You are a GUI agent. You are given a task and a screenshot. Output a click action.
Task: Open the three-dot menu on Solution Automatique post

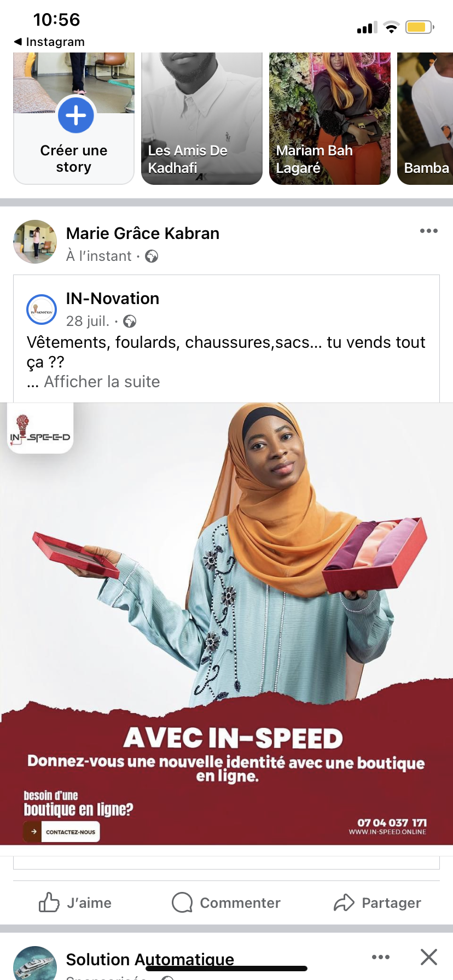click(x=381, y=957)
